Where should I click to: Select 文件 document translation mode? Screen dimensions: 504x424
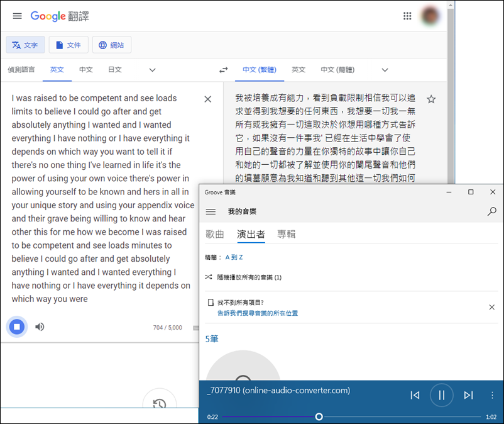pos(68,45)
